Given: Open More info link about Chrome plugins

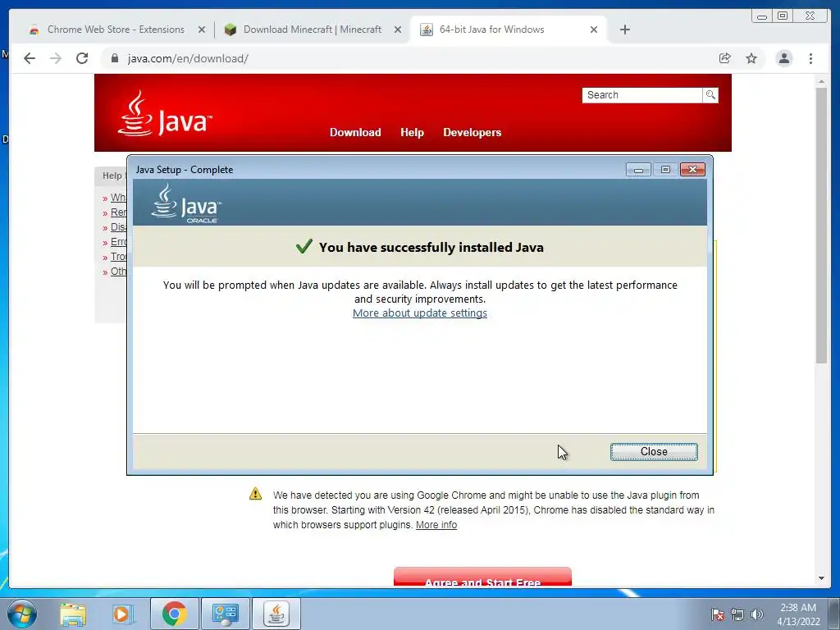Looking at the screenshot, I should pyautogui.click(x=436, y=525).
